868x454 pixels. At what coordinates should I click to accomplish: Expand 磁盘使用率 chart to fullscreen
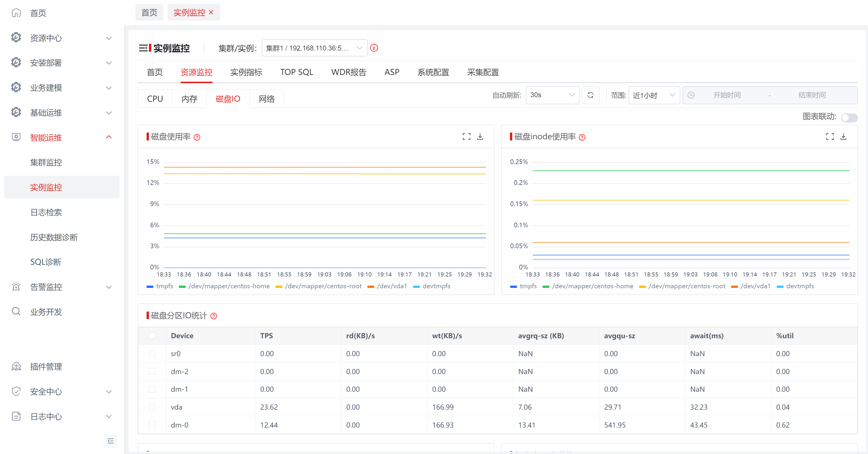click(x=466, y=137)
